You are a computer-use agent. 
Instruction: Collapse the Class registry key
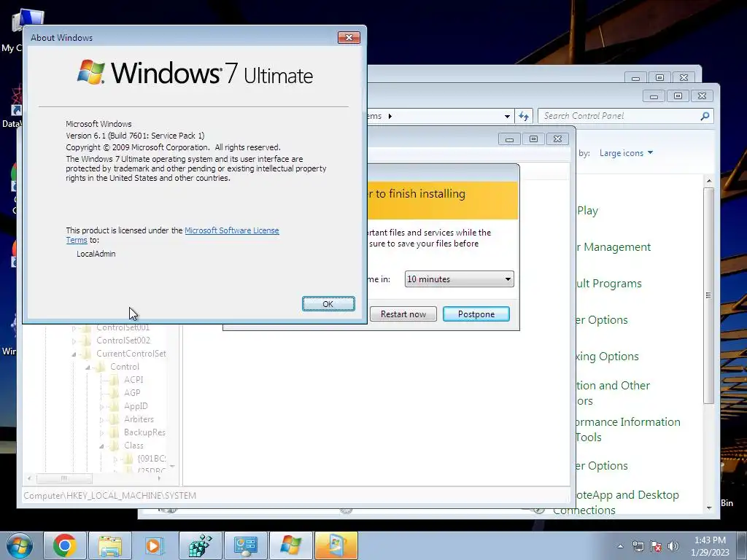(101, 446)
